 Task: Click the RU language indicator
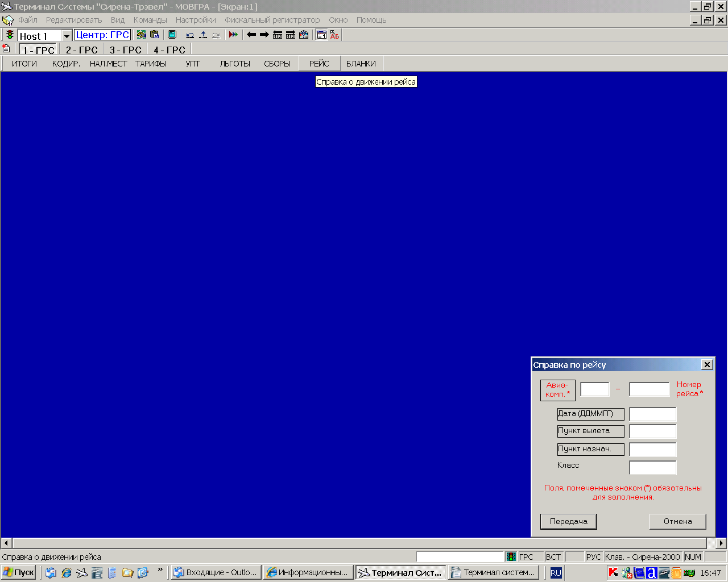tap(556, 573)
